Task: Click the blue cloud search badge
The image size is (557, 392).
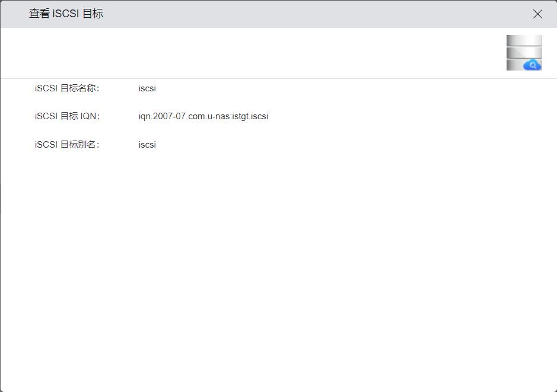Action: (x=532, y=65)
